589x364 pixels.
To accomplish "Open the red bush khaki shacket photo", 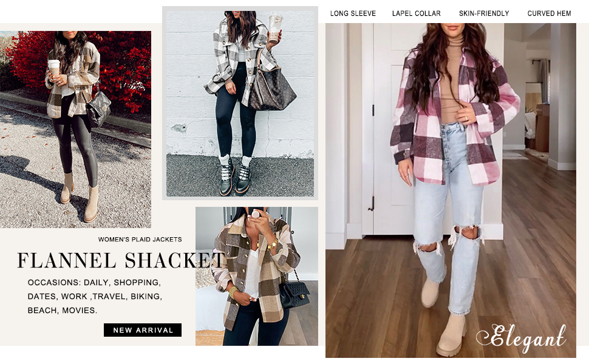I will (75, 129).
